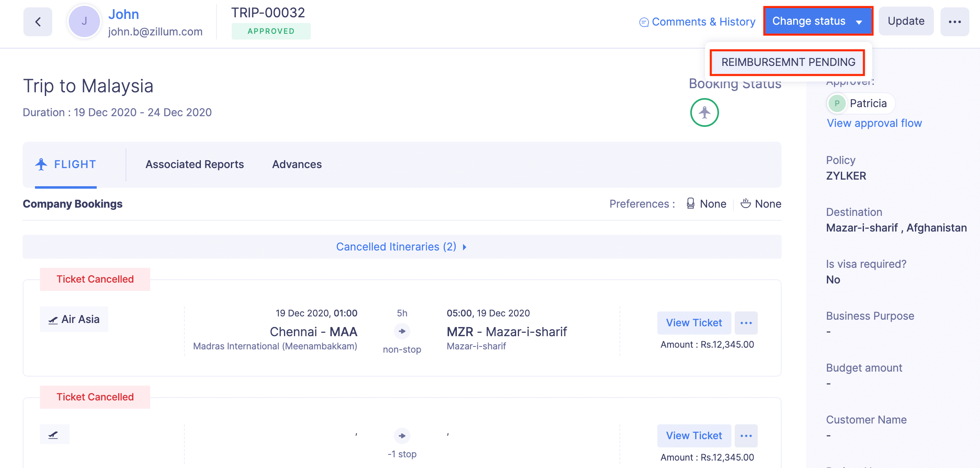Click the meal preference icon

(x=745, y=204)
